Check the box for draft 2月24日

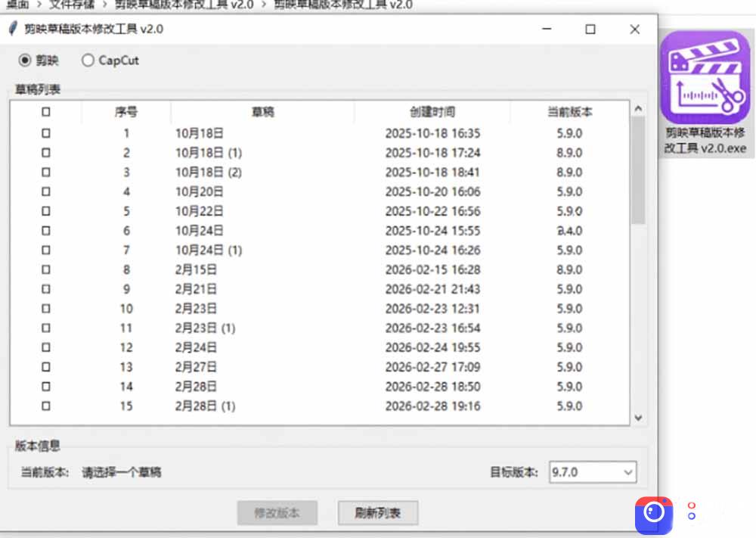46,347
